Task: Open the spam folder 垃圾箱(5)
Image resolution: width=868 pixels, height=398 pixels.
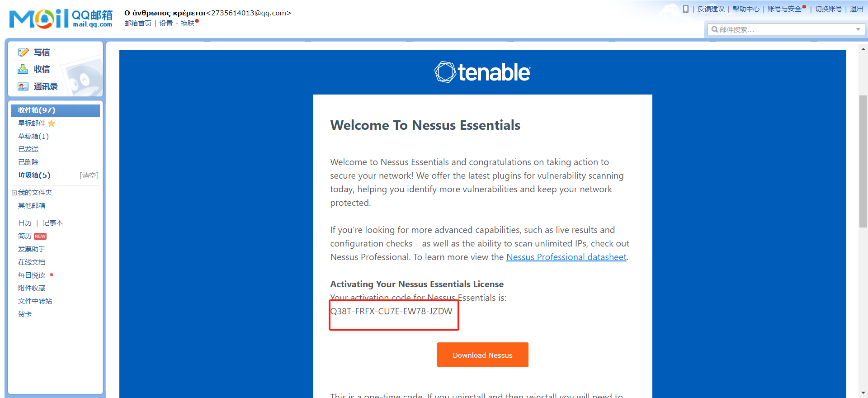Action: point(34,175)
